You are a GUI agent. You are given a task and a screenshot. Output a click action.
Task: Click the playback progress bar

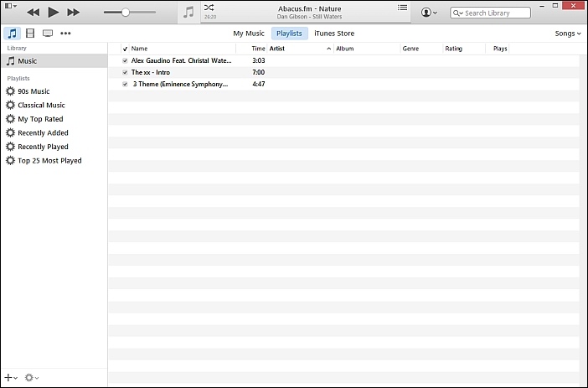[306, 23]
